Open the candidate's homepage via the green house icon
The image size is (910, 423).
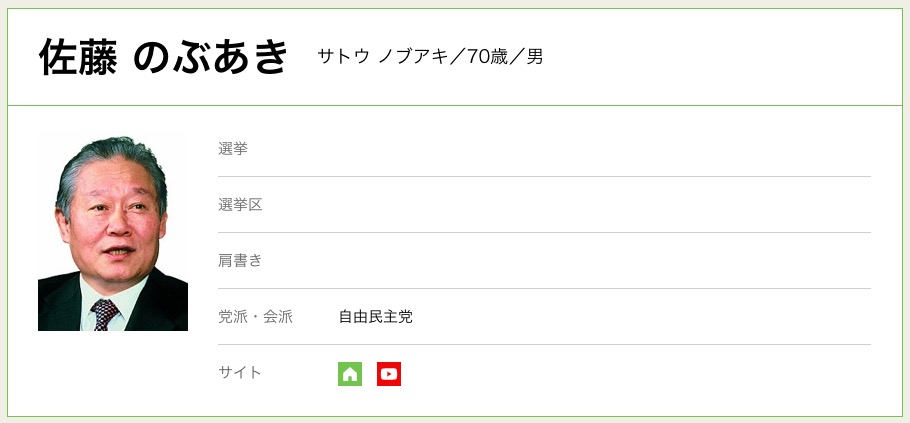point(349,374)
